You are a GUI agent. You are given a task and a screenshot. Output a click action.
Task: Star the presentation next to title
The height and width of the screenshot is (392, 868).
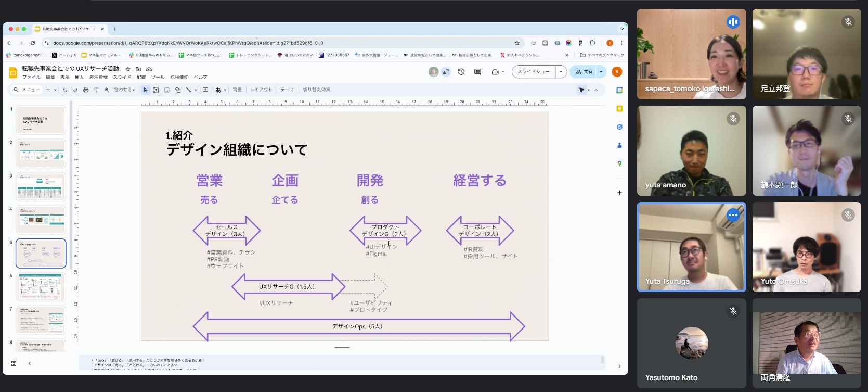(x=128, y=69)
